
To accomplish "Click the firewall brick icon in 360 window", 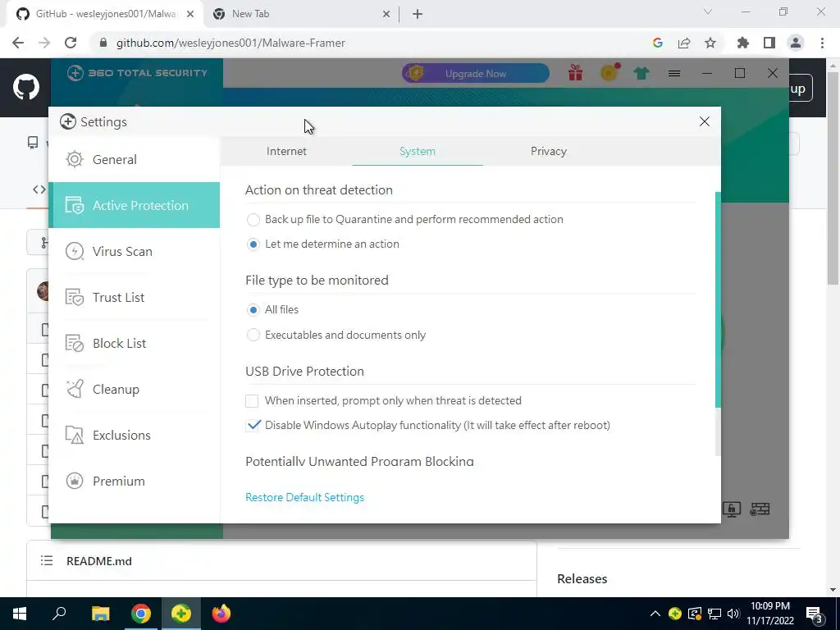I will point(760,509).
